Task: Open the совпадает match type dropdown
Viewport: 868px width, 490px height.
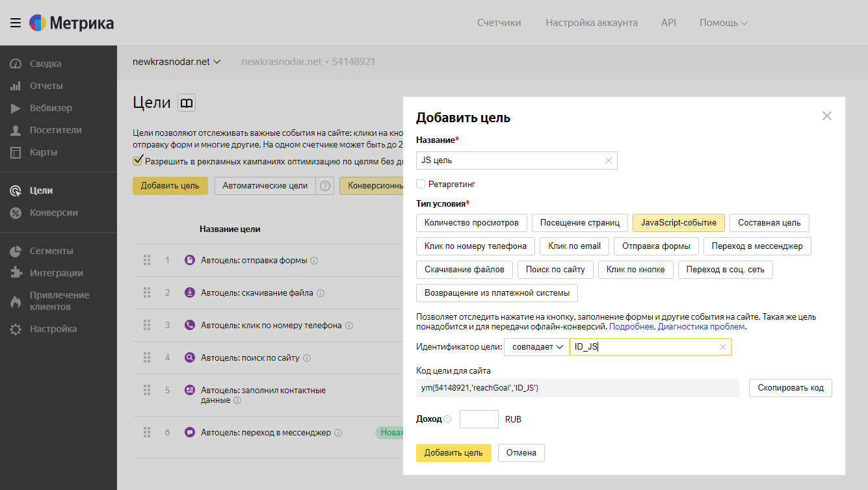Action: click(x=536, y=347)
